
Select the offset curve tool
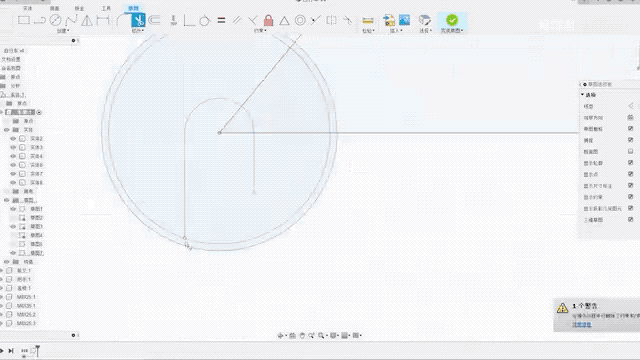pos(154,20)
